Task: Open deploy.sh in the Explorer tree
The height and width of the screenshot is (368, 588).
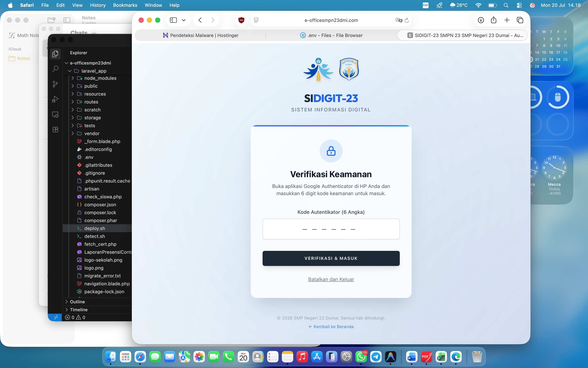Action: [x=97, y=228]
